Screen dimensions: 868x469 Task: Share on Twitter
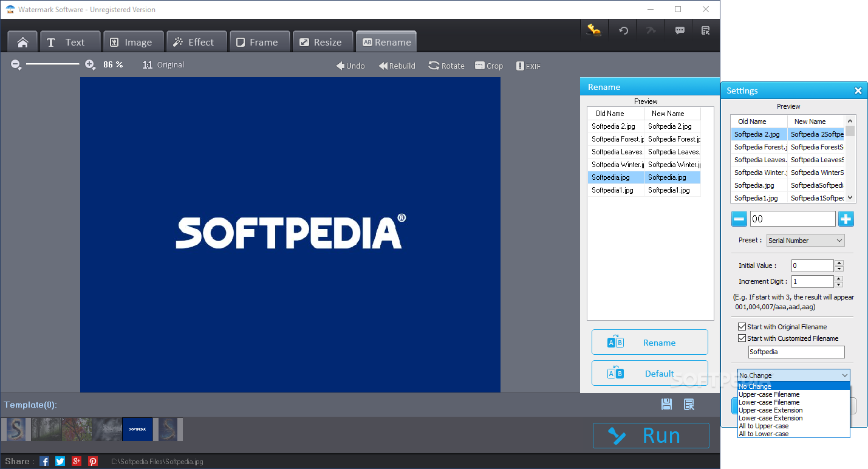[60, 461]
